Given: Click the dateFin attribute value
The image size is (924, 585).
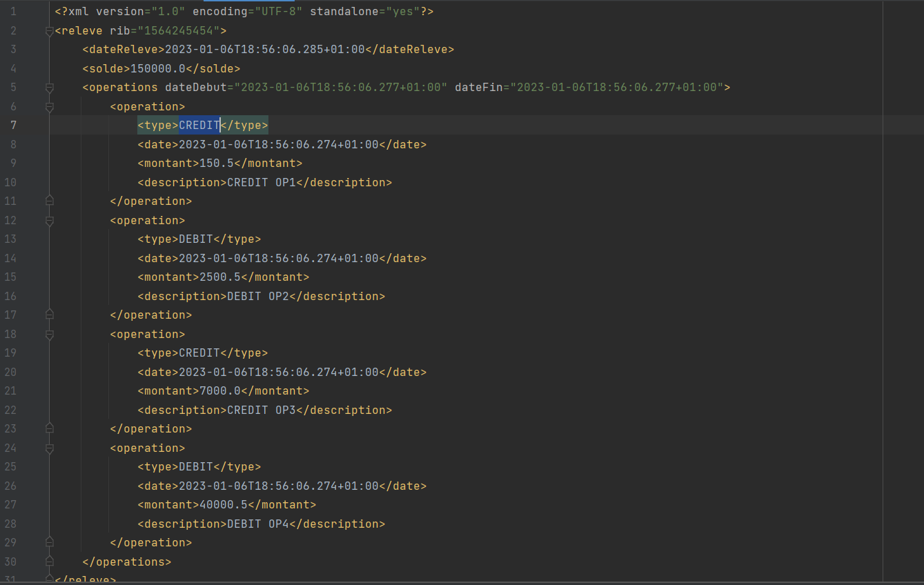Looking at the screenshot, I should click(x=616, y=88).
